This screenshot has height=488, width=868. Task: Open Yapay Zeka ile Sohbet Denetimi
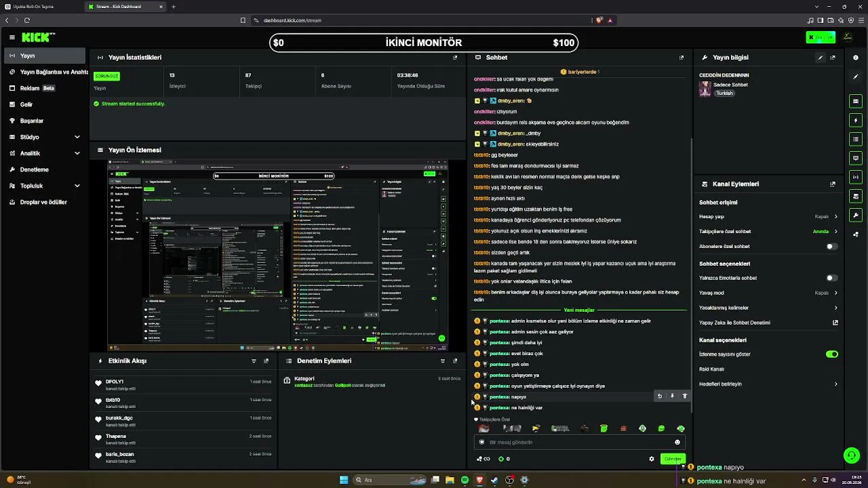click(x=768, y=323)
